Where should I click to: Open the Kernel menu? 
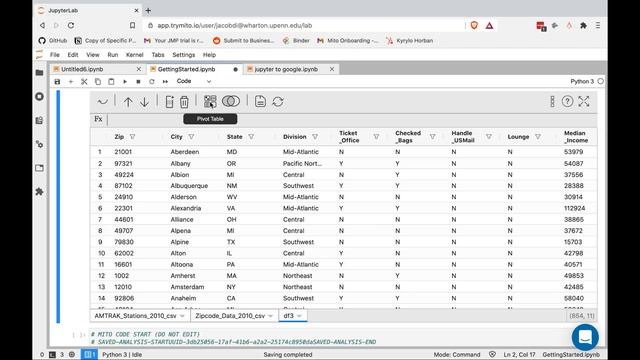pyautogui.click(x=135, y=55)
